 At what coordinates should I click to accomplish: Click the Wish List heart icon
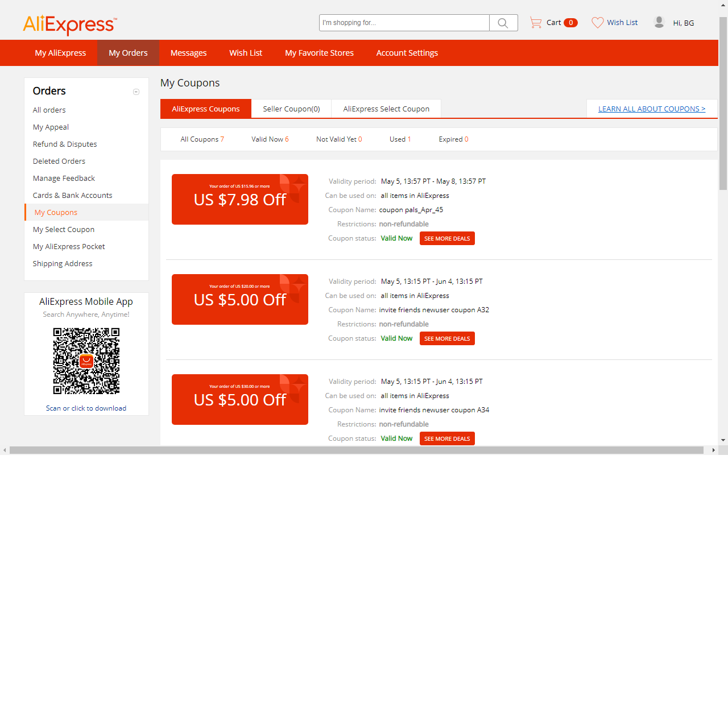(x=597, y=23)
